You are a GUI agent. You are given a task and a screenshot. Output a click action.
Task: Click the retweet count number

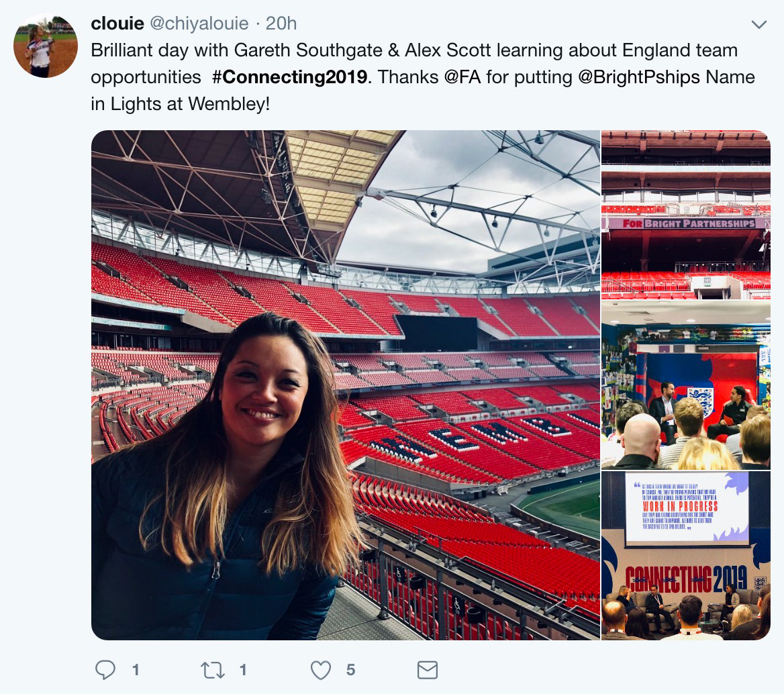pos(243,669)
